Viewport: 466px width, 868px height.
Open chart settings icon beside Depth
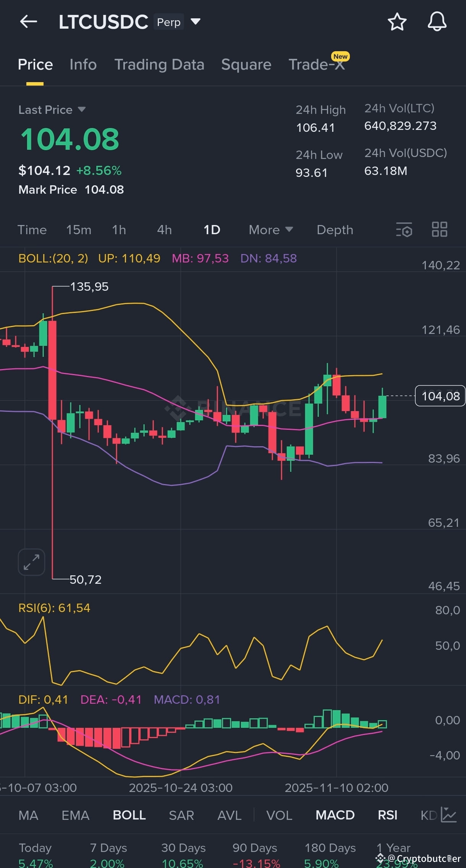pos(404,230)
